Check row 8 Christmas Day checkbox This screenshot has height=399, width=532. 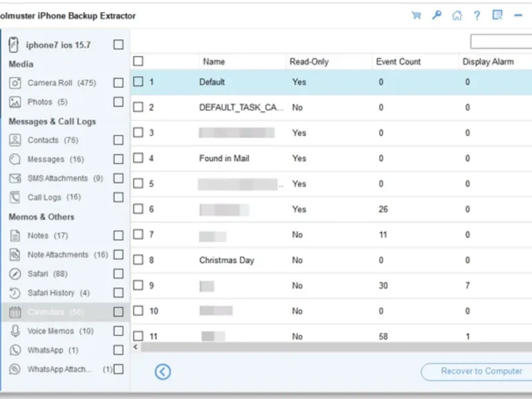pyautogui.click(x=138, y=260)
